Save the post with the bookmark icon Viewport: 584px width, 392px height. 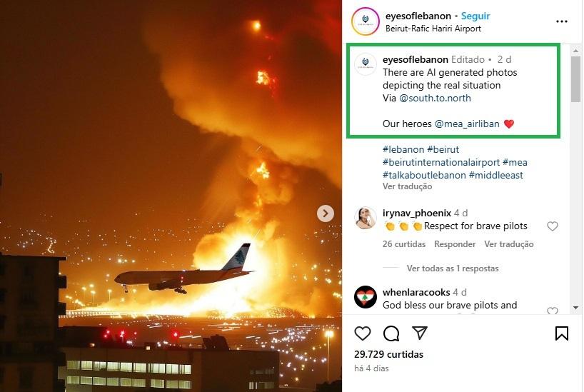tap(562, 333)
